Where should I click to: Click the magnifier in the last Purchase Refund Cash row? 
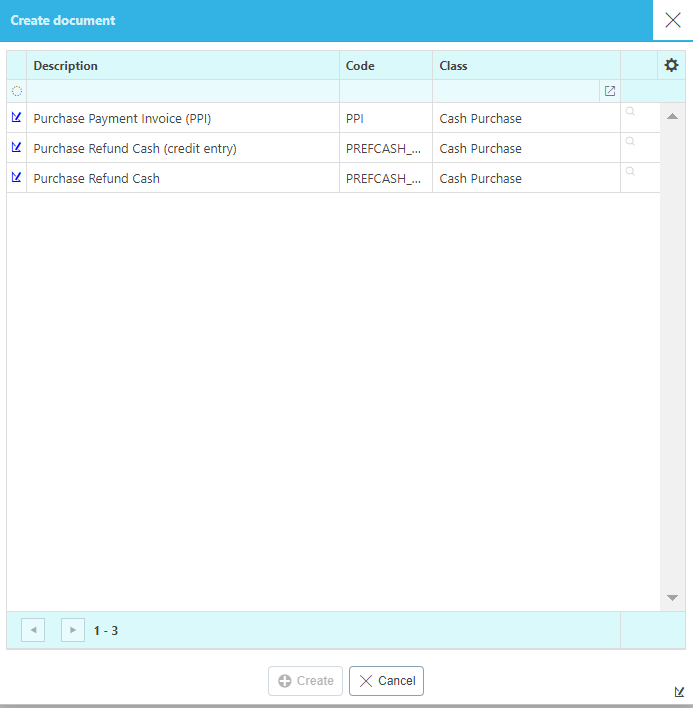[x=630, y=172]
